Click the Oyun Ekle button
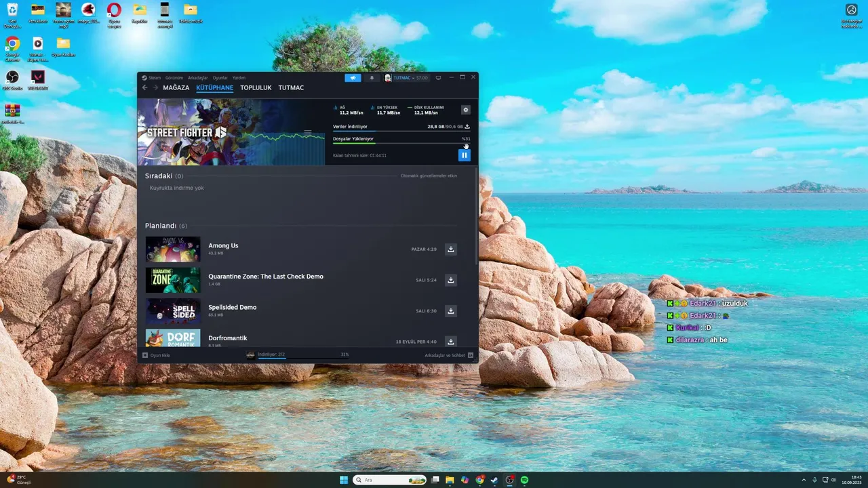This screenshot has width=868, height=488. click(x=157, y=355)
